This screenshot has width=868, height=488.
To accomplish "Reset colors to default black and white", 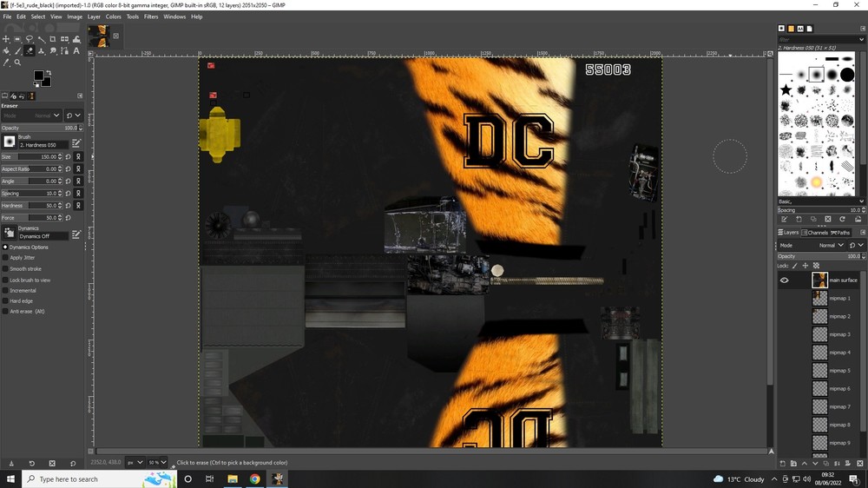I will 36,85.
